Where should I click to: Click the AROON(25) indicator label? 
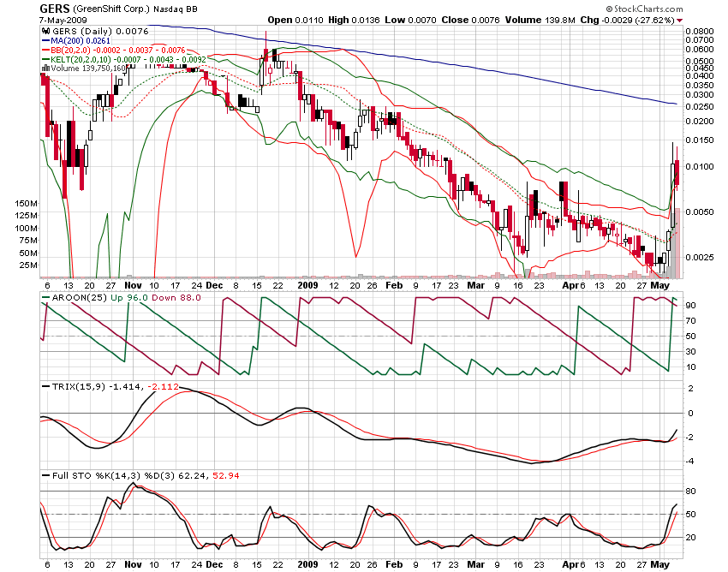coord(80,298)
